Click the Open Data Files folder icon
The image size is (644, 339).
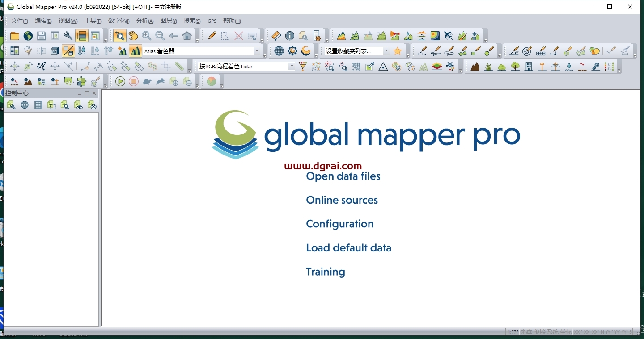point(15,36)
